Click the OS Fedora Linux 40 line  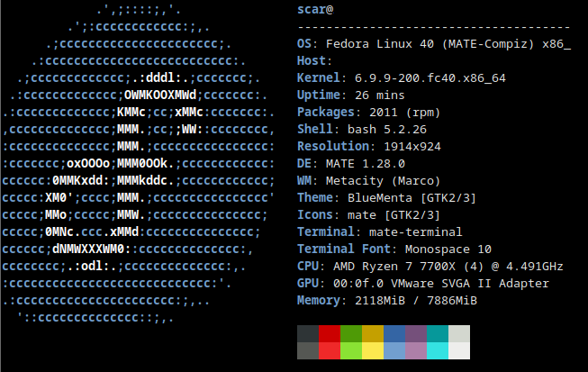pos(433,43)
